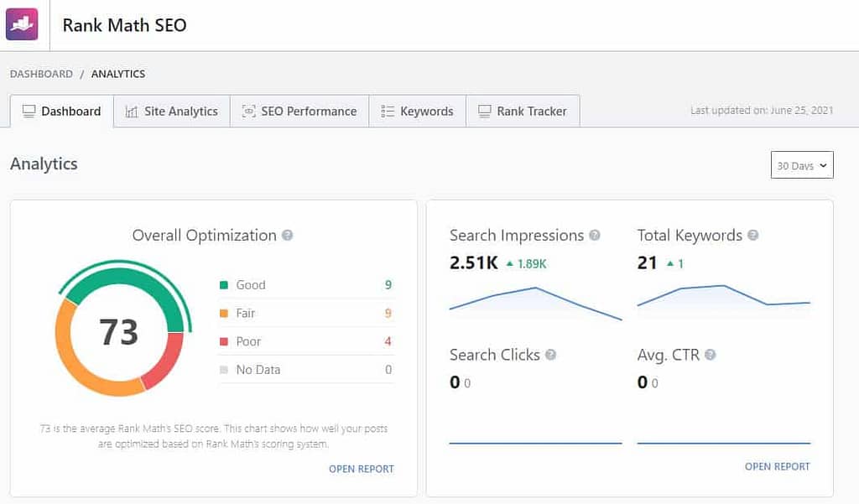This screenshot has height=504, width=859.
Task: Select the Poor row in legend
Action: (x=306, y=341)
